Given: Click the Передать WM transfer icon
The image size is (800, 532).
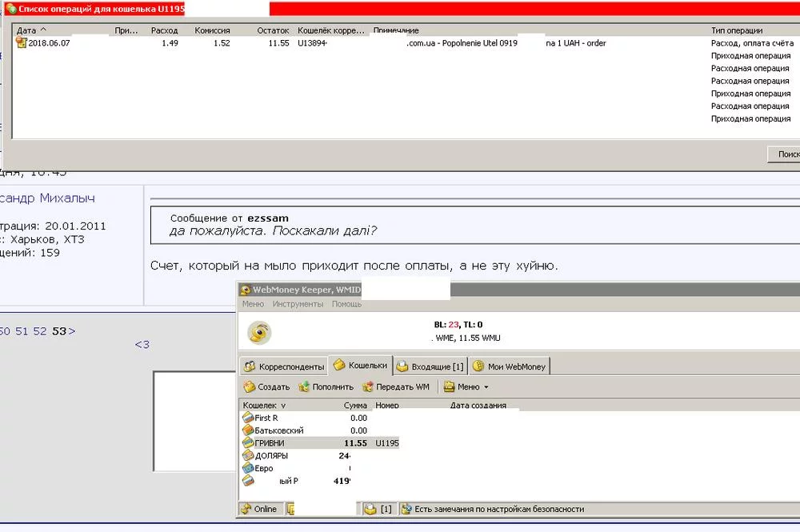Looking at the screenshot, I should (x=368, y=387).
